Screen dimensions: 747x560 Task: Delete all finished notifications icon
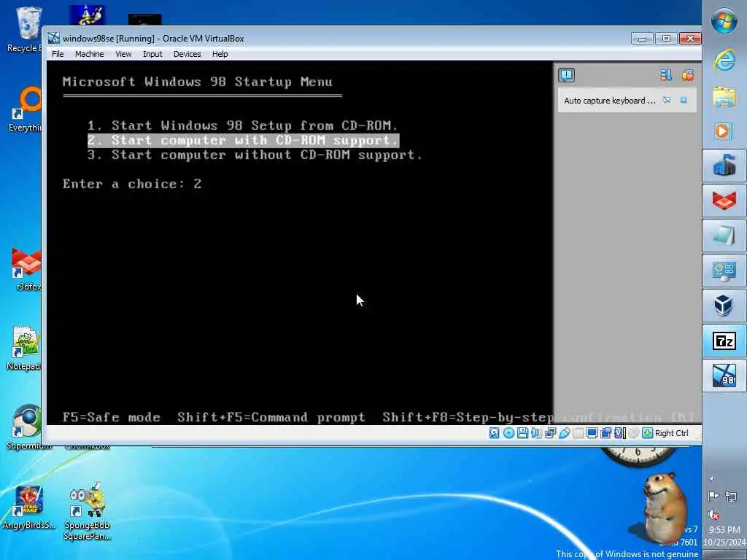(x=687, y=75)
